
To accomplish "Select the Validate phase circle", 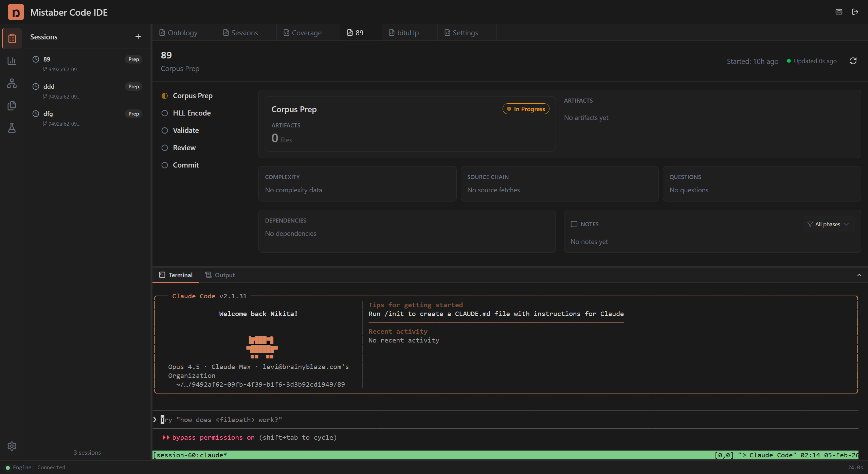I will point(165,130).
